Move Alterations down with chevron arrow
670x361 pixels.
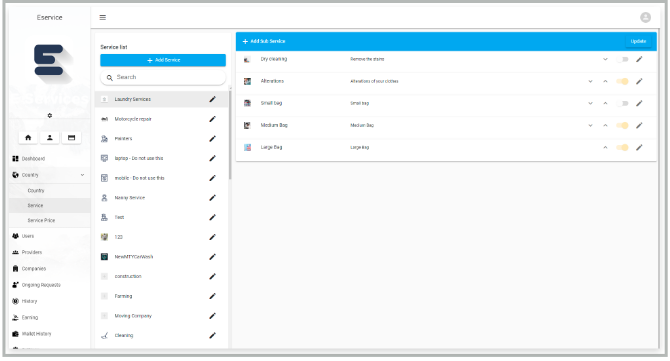591,81
